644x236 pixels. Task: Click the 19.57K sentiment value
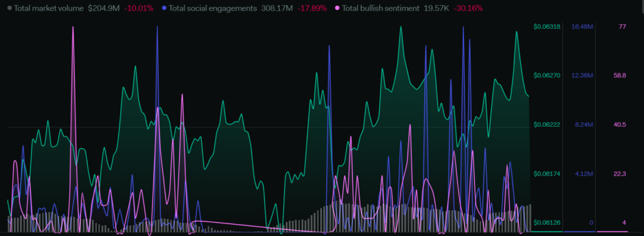[436, 8]
